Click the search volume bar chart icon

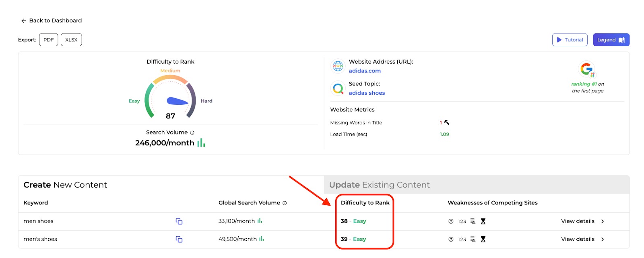click(201, 143)
